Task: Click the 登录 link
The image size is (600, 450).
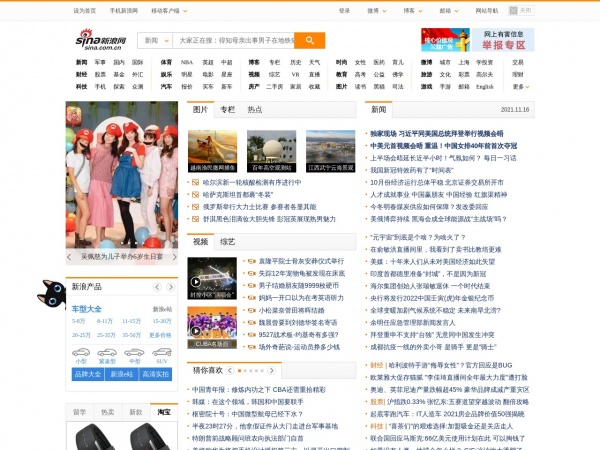Action: (x=344, y=11)
